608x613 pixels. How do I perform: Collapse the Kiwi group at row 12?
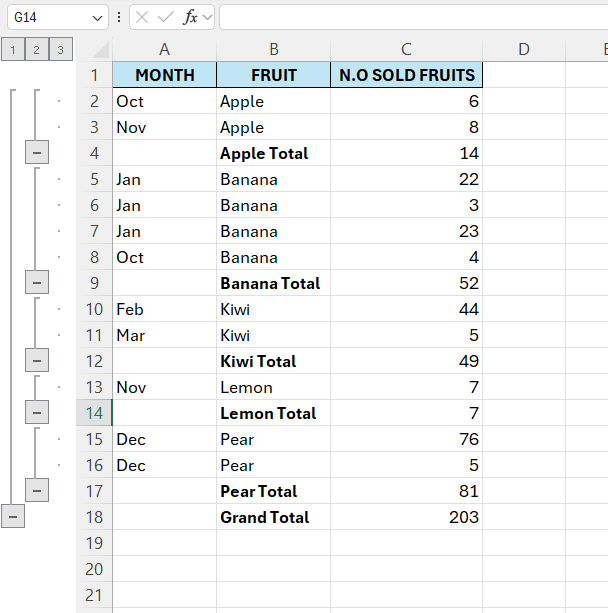37,361
